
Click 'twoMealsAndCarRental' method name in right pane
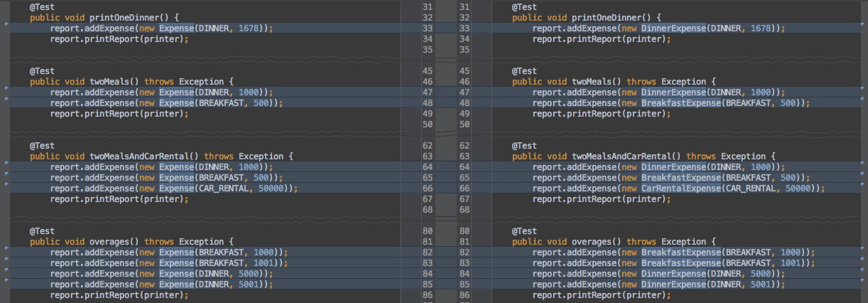[x=622, y=156]
